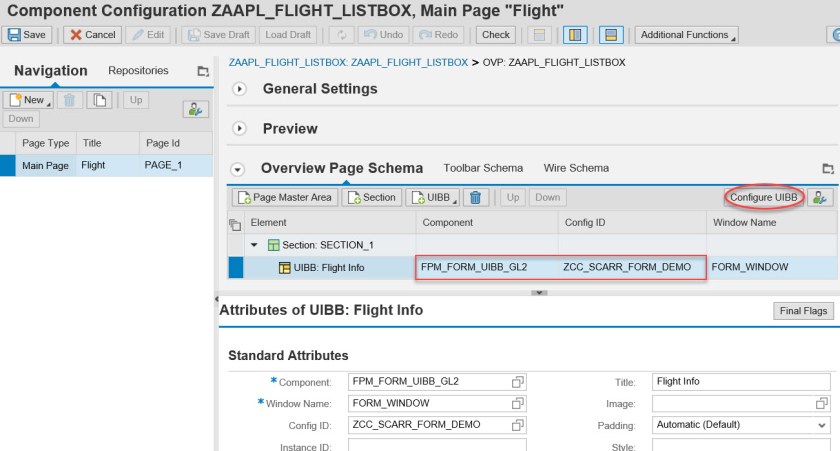Open value help for Image field

(822, 403)
